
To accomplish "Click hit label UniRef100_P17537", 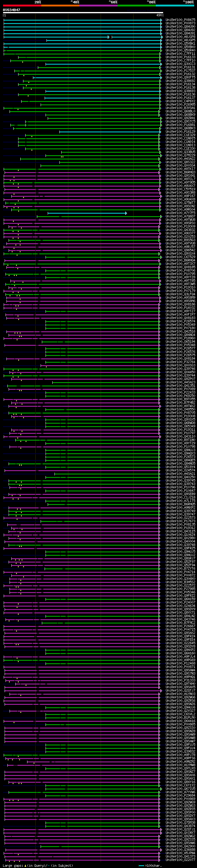I will point(180,71).
